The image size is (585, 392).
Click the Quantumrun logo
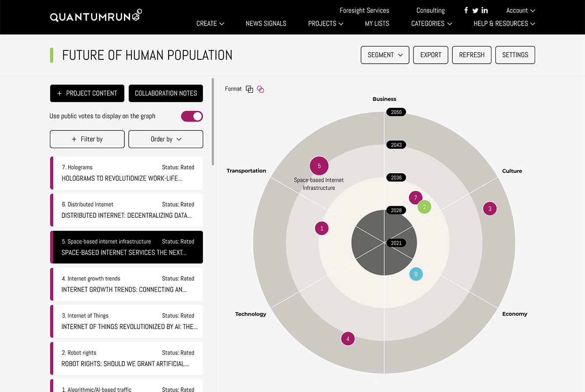tap(96, 16)
